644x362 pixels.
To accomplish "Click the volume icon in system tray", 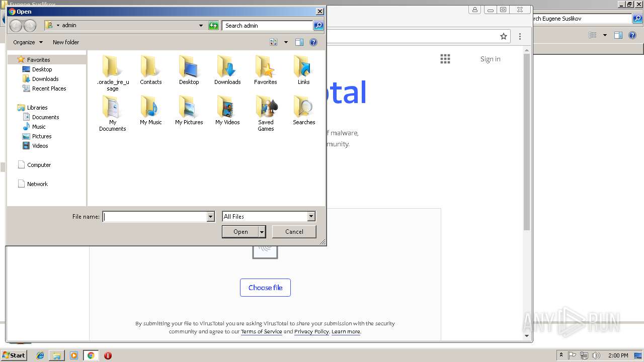I will tap(596, 355).
